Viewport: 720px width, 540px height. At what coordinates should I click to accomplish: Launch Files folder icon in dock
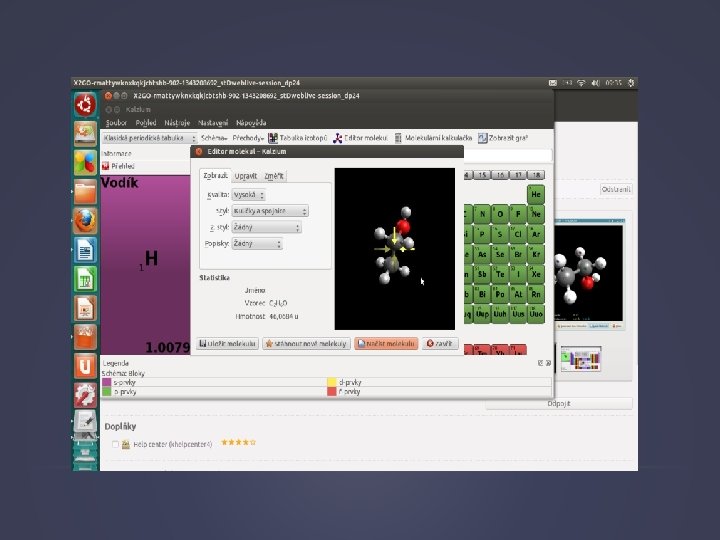85,192
